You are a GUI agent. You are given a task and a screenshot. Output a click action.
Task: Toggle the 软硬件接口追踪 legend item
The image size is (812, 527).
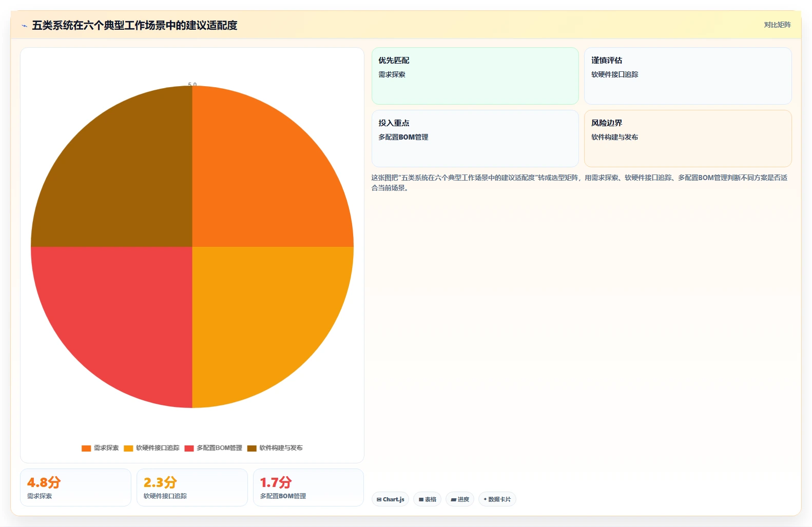[151, 448]
